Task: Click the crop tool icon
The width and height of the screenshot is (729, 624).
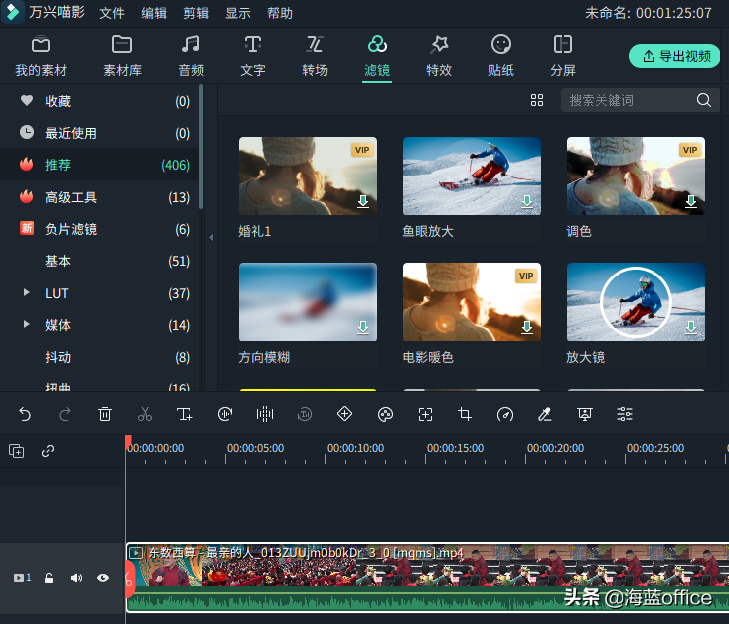Action: 465,414
